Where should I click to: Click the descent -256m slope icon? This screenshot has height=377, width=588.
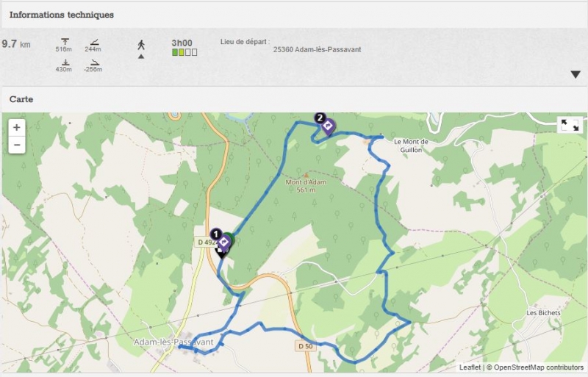point(95,62)
